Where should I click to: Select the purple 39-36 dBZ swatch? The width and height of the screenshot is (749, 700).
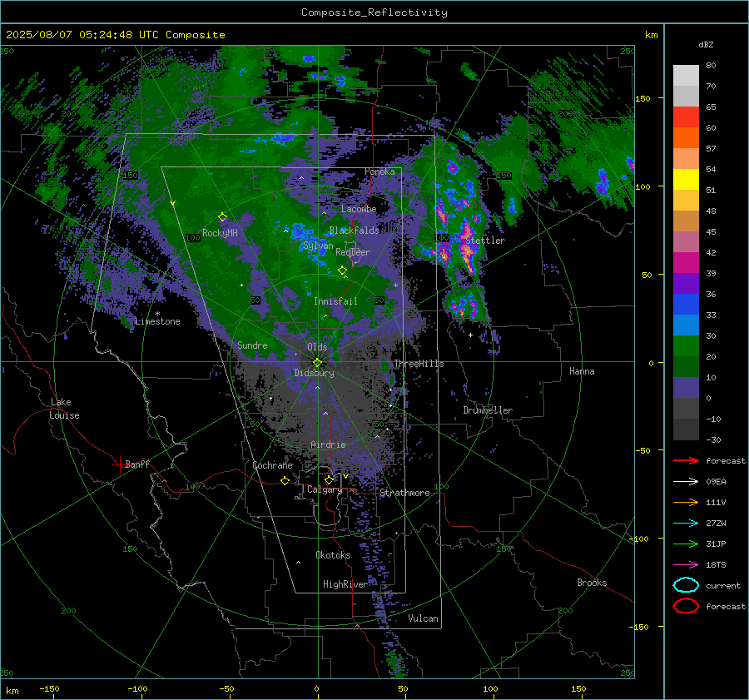pos(686,283)
